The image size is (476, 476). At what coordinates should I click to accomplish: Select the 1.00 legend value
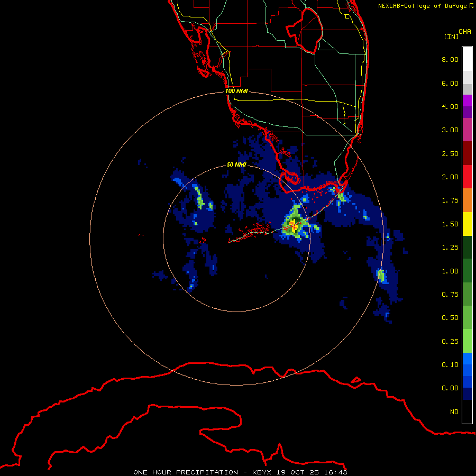pos(450,271)
